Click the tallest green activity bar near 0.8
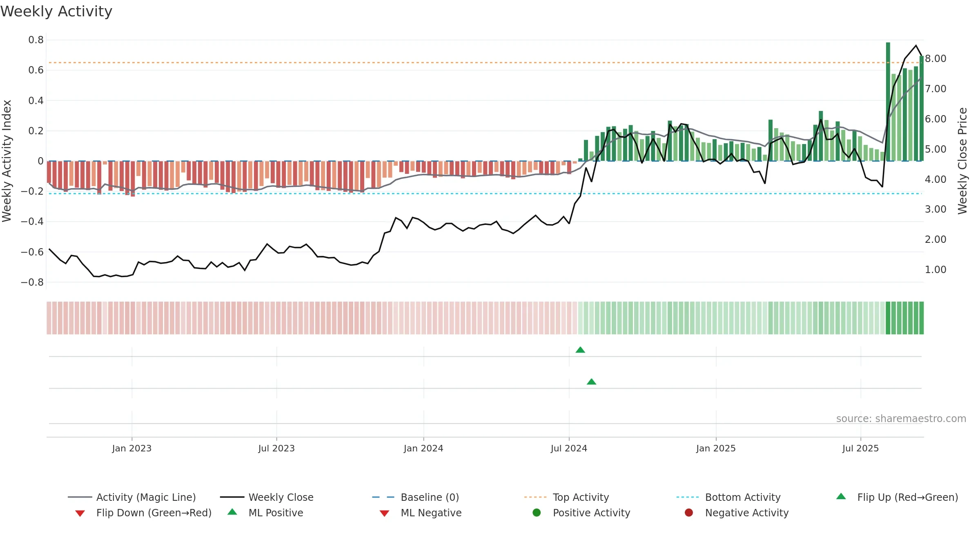 click(x=888, y=102)
